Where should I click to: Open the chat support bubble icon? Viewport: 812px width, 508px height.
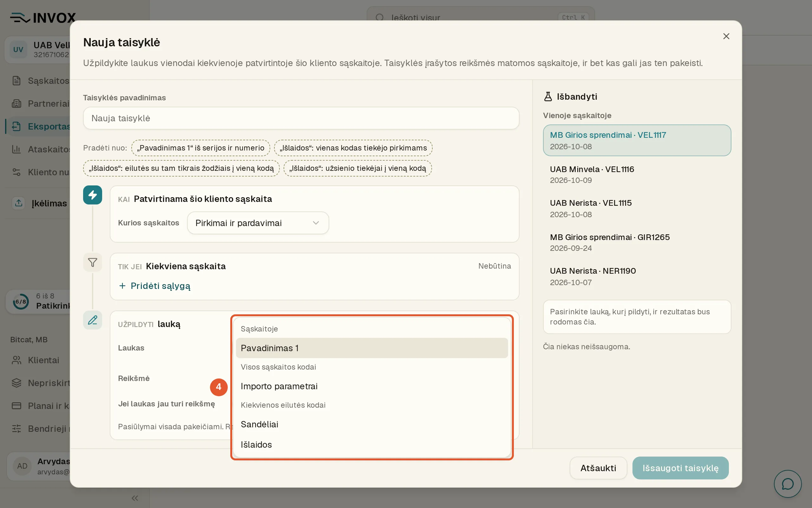coord(788,484)
